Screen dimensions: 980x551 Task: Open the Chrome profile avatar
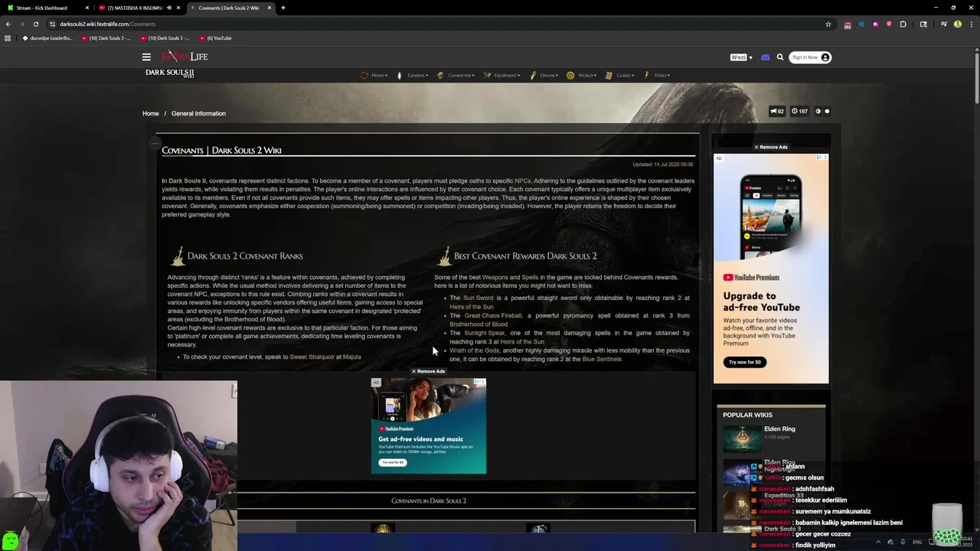pos(957,24)
